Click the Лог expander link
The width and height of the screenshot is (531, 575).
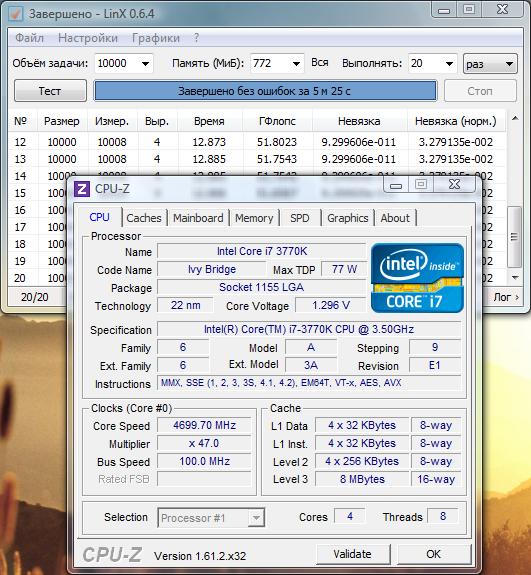point(506,297)
